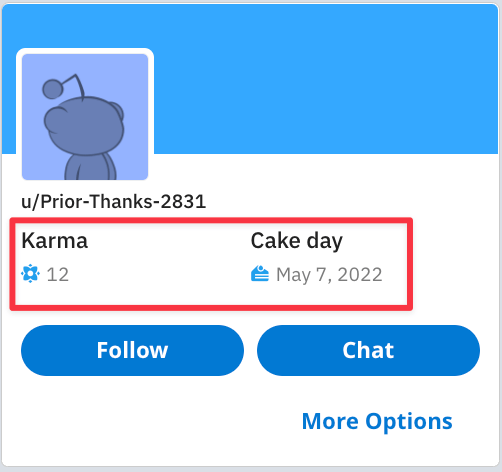Click the blue karma flower icon

pyautogui.click(x=30, y=274)
